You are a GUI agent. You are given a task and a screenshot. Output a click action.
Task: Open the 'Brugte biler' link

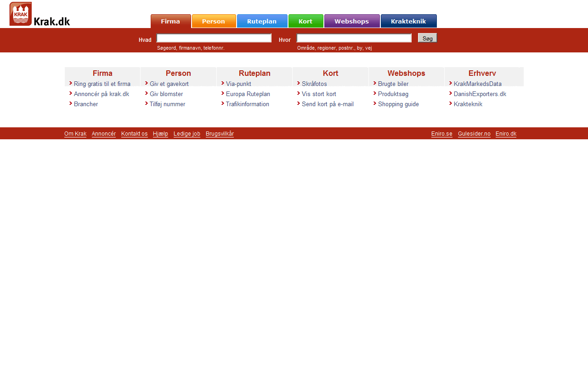(x=393, y=84)
